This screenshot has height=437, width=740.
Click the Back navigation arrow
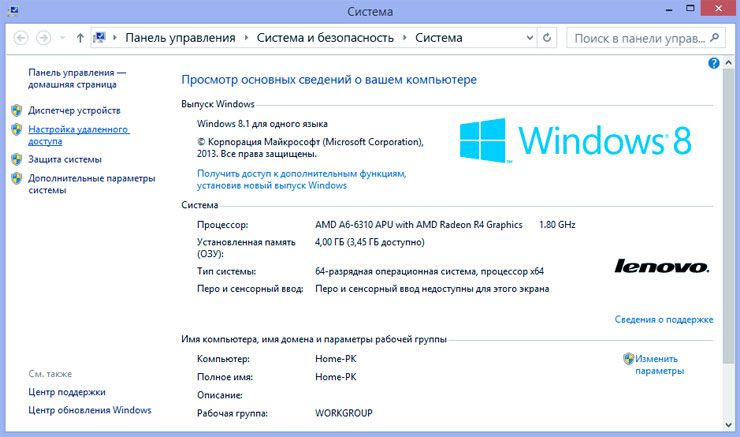[x=19, y=38]
